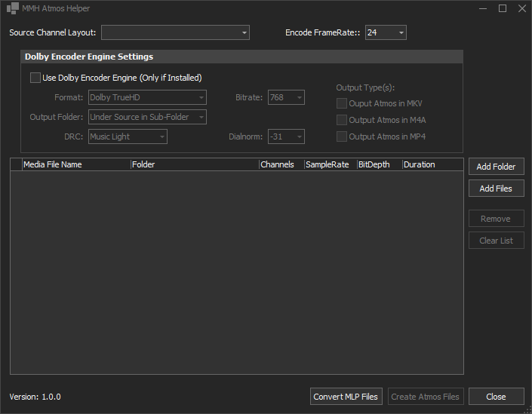Click the Output Type(s) label
The height and width of the screenshot is (414, 532).
(x=365, y=87)
